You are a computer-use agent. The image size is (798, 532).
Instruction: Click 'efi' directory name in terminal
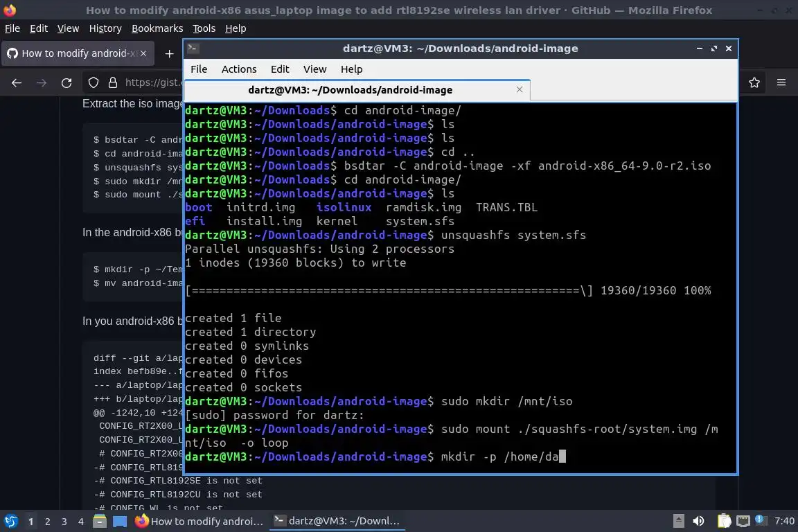[x=195, y=221]
